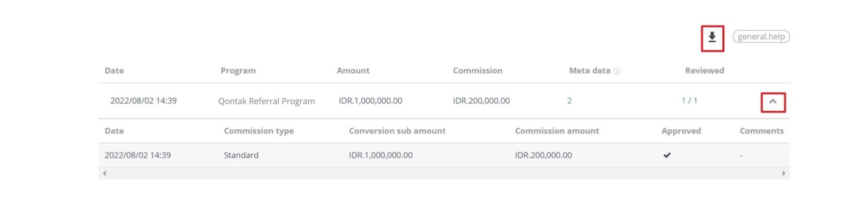The height and width of the screenshot is (209, 868).
Task: Open the general.help button
Action: point(761,36)
